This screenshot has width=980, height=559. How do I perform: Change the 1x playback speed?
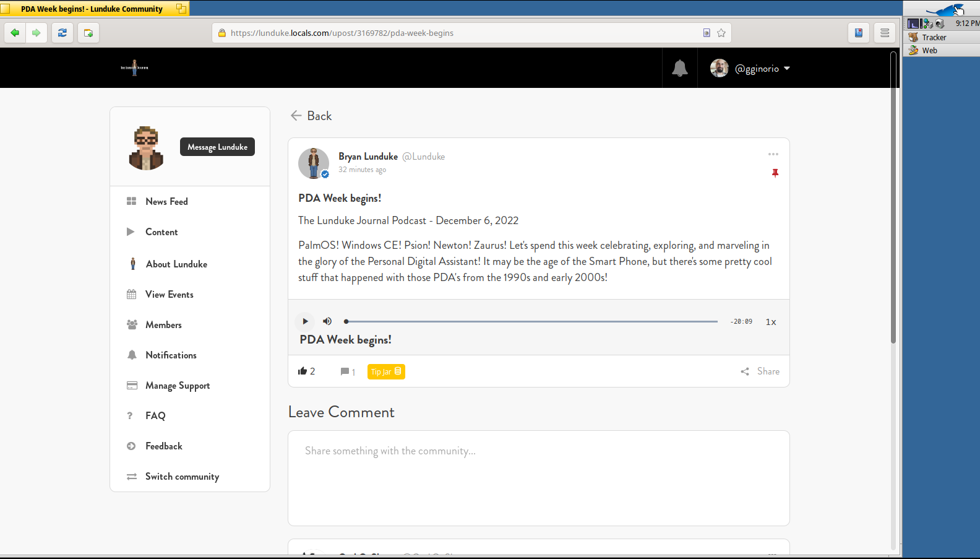tap(771, 322)
